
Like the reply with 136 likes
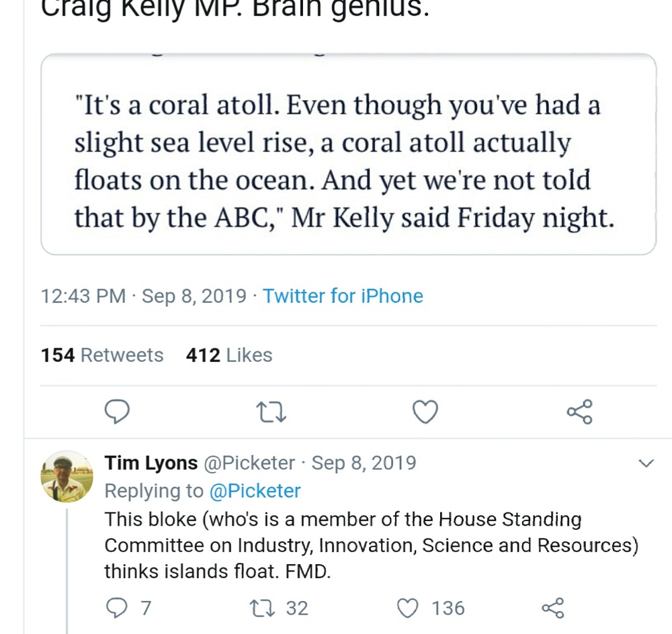pyautogui.click(x=409, y=608)
